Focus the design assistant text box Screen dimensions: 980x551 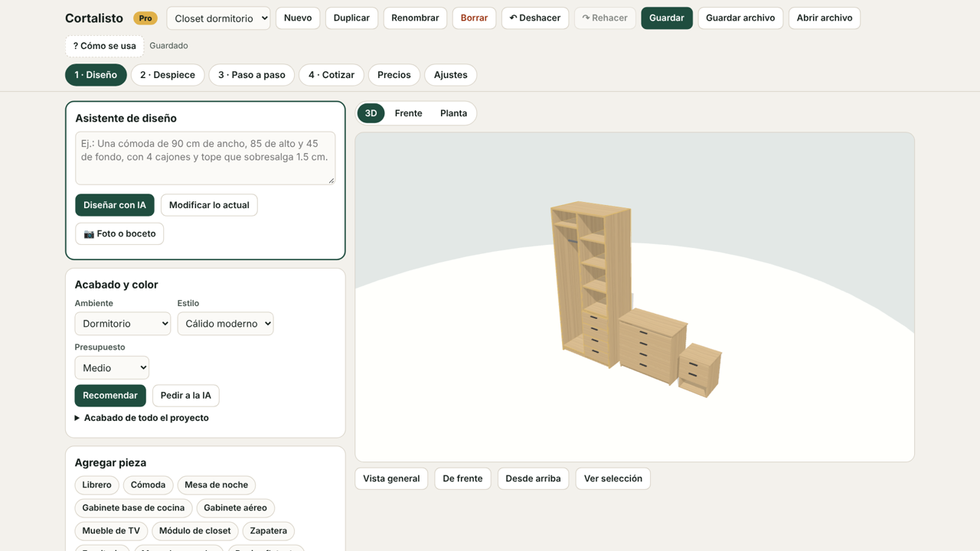[x=205, y=158]
